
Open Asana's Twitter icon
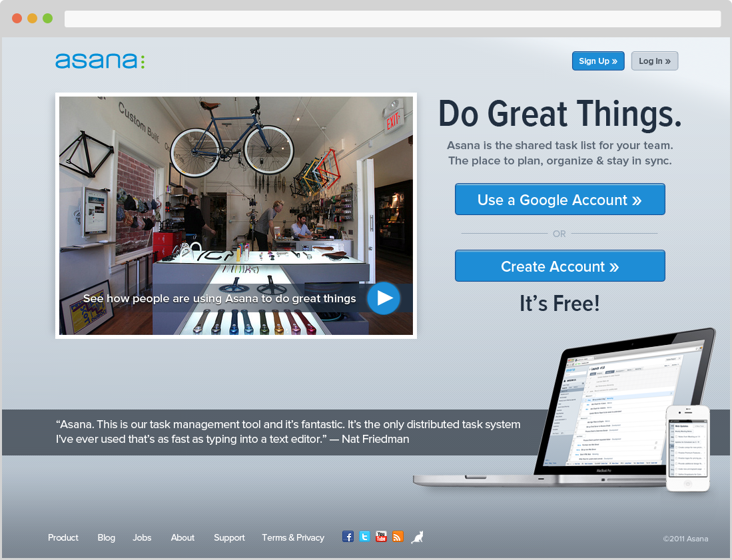click(364, 537)
